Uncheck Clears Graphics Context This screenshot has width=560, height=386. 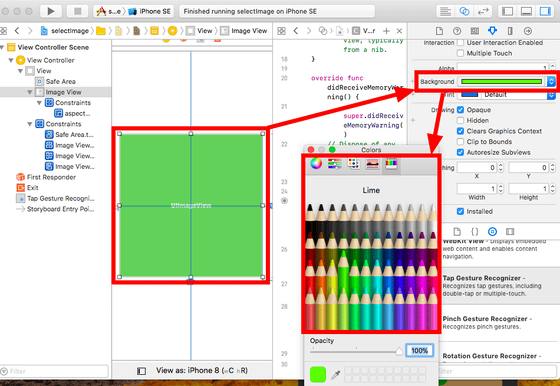point(460,131)
